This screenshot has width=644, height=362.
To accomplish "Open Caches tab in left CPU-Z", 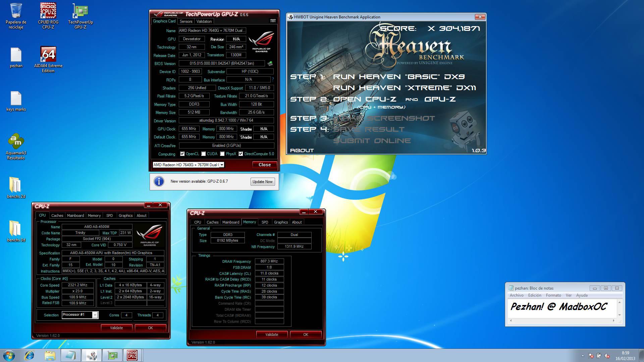I will coord(57,216).
